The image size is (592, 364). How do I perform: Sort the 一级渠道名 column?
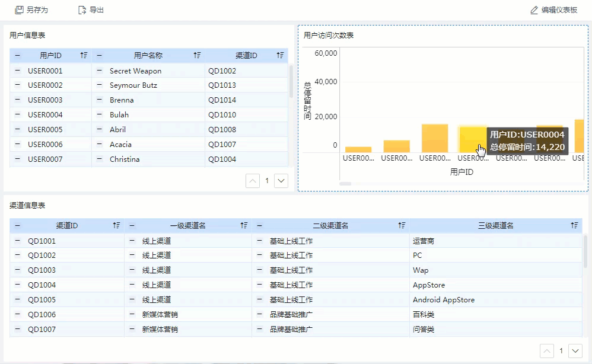[244, 225]
